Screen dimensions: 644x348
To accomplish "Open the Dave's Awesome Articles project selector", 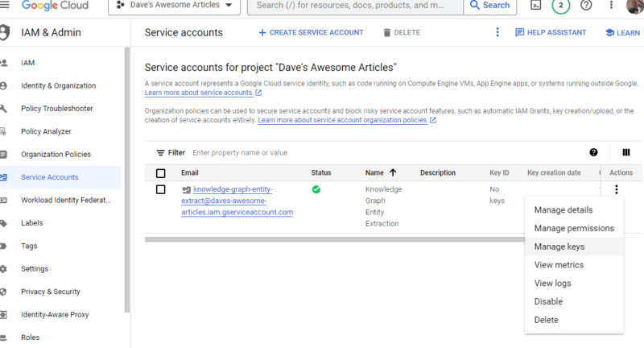I will tap(174, 6).
